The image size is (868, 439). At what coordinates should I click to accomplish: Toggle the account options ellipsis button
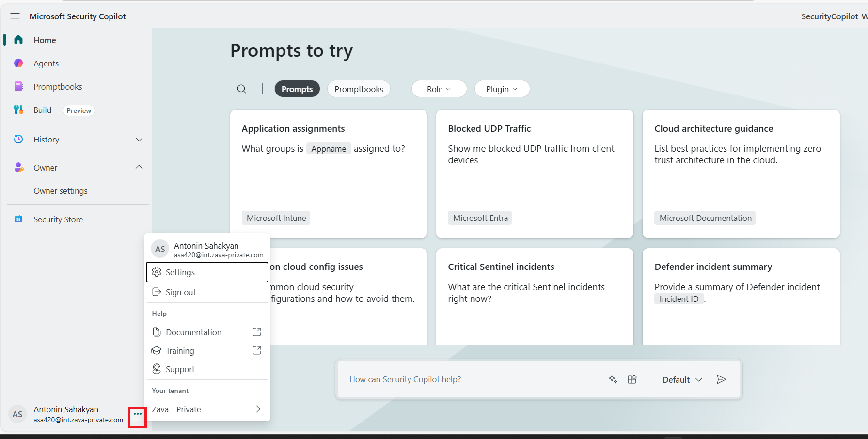click(137, 415)
